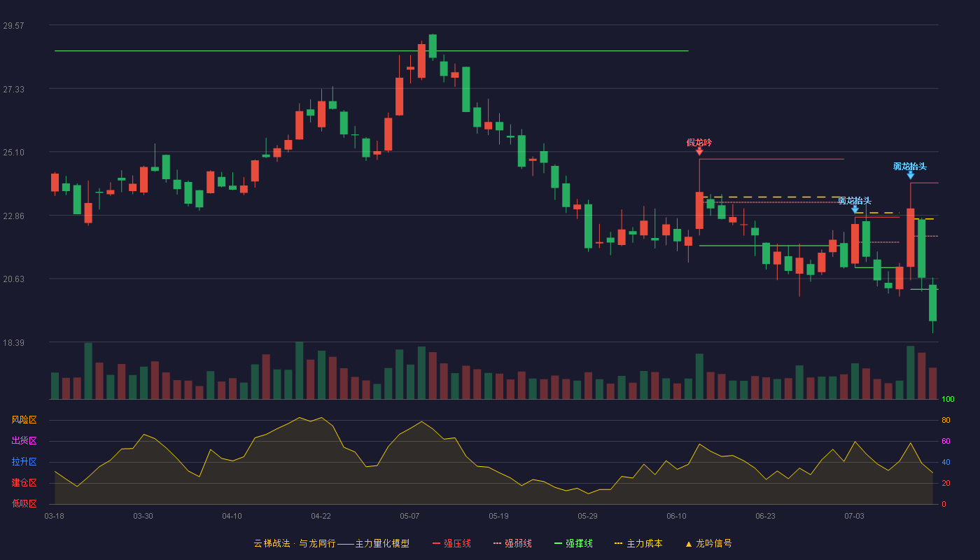Screen dimensions: 980x560
Task: Toggle the 主力成本 legend entry
Action: tap(638, 543)
